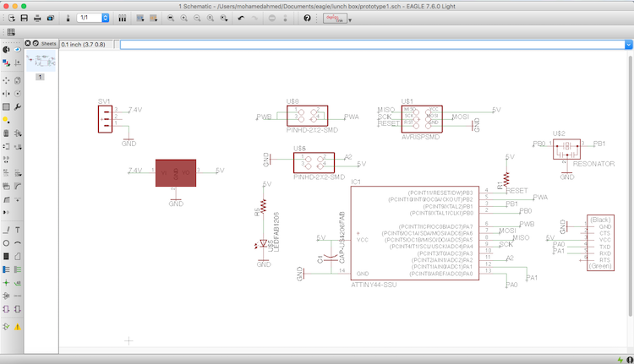Select the Replace part tool
This screenshot has height=364, width=634.
(x=18, y=147)
